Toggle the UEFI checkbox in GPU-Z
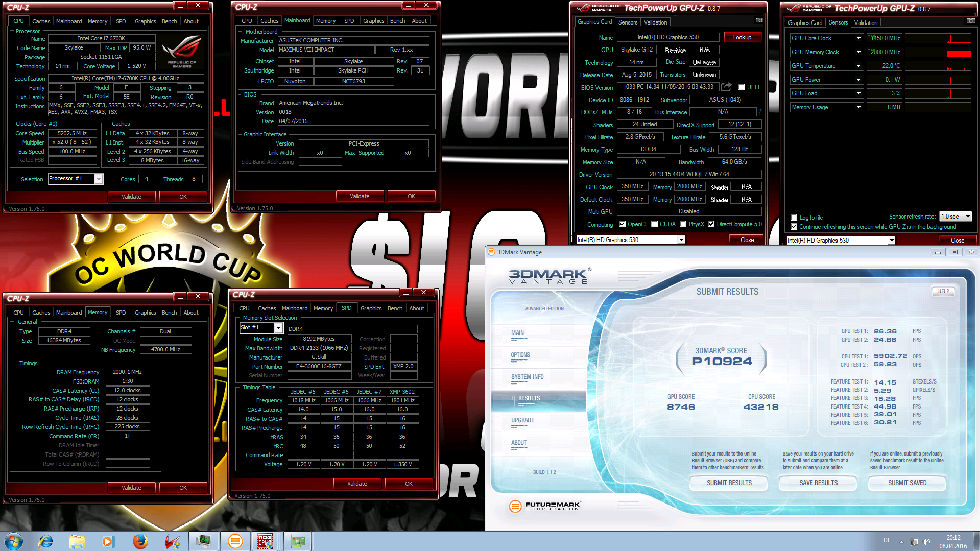Image resolution: width=980 pixels, height=551 pixels. click(x=742, y=87)
